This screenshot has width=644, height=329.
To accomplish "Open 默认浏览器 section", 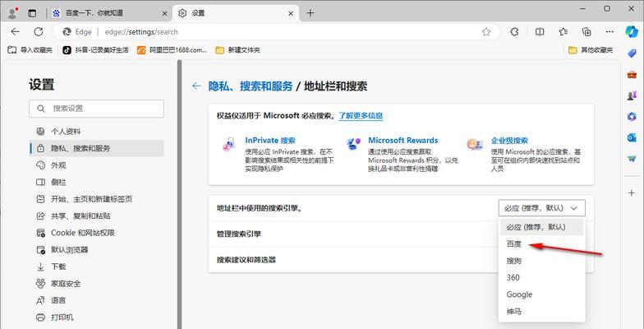I will (x=97, y=250).
